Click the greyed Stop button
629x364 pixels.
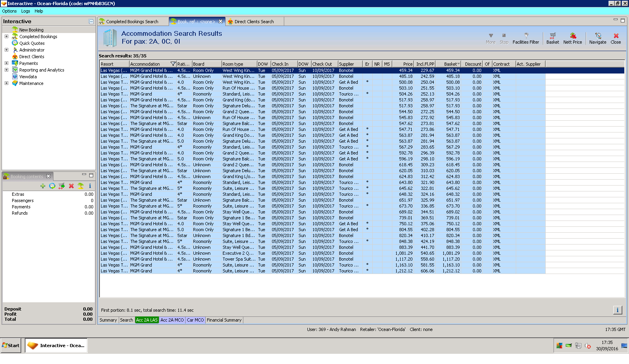(504, 38)
